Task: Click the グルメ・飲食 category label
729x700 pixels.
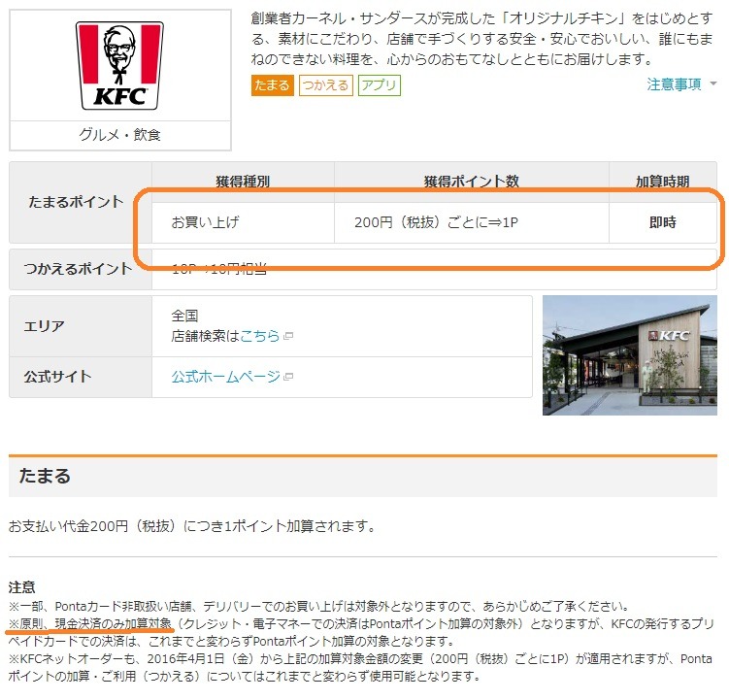Action: [x=120, y=135]
